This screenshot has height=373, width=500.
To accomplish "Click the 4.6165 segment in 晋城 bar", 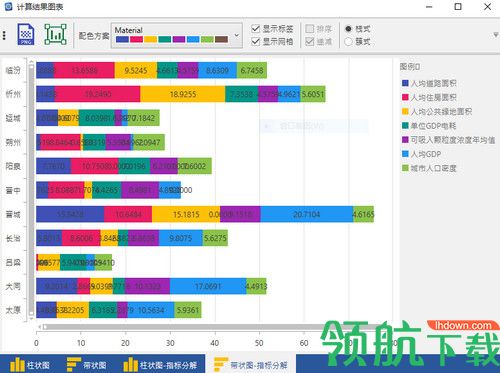I will [363, 214].
